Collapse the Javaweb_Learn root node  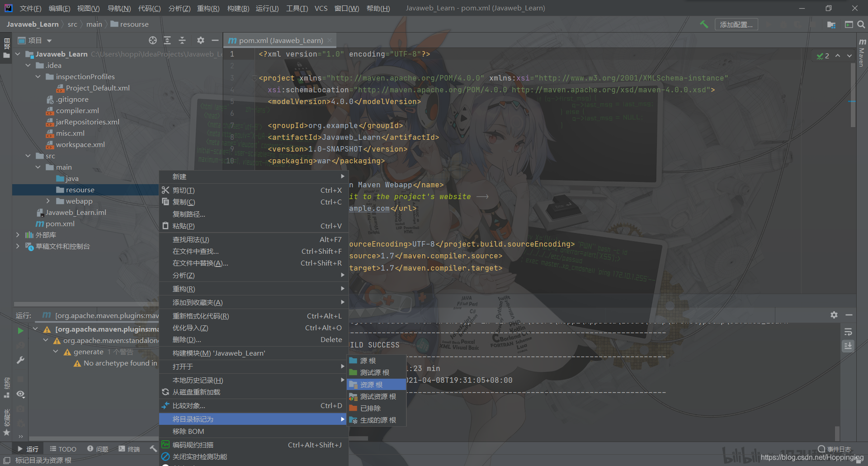[x=18, y=54]
